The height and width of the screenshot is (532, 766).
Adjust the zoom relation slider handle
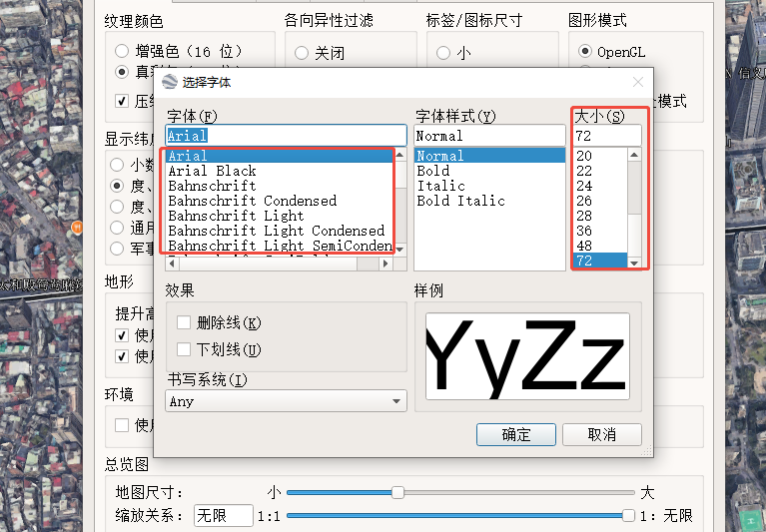(628, 515)
